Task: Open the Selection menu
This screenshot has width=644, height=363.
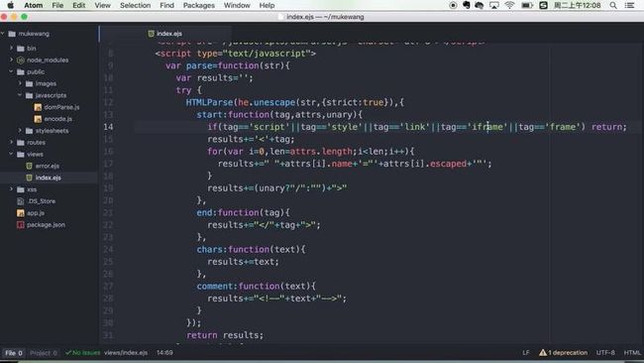Action: (135, 5)
